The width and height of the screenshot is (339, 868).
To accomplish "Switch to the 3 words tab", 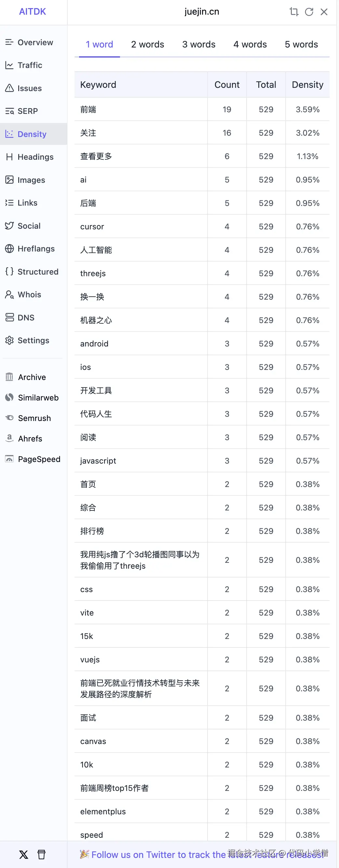I will click(x=199, y=45).
